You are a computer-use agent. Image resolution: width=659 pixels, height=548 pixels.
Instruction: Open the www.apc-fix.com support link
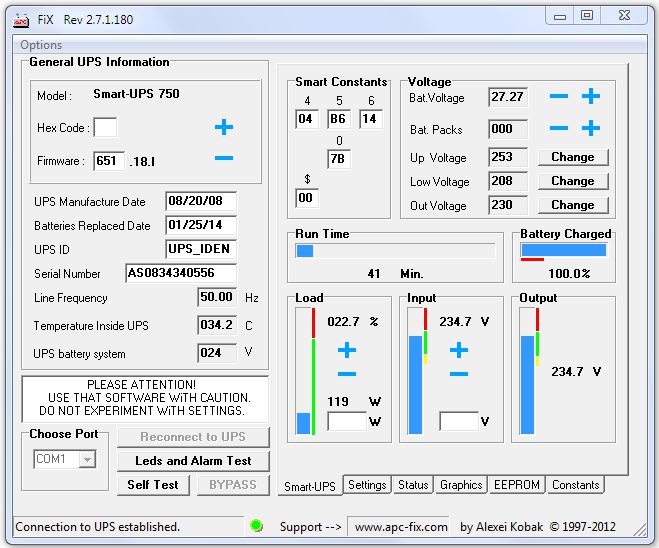pyautogui.click(x=401, y=527)
